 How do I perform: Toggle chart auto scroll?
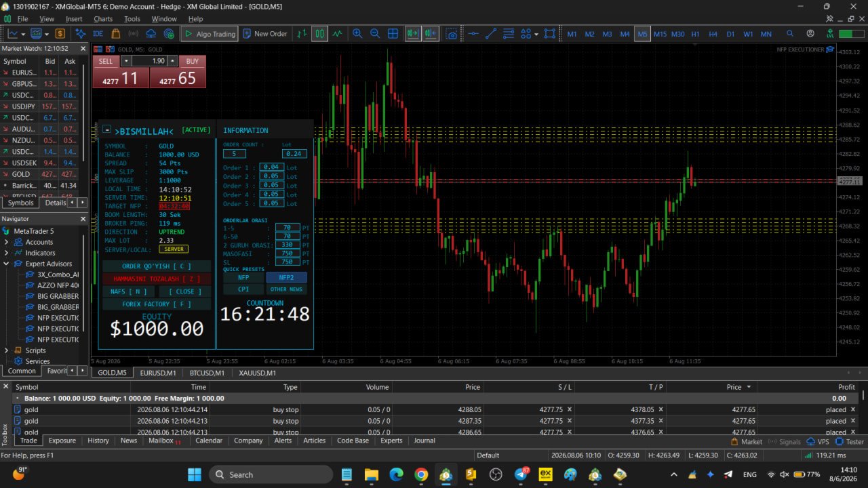click(412, 33)
